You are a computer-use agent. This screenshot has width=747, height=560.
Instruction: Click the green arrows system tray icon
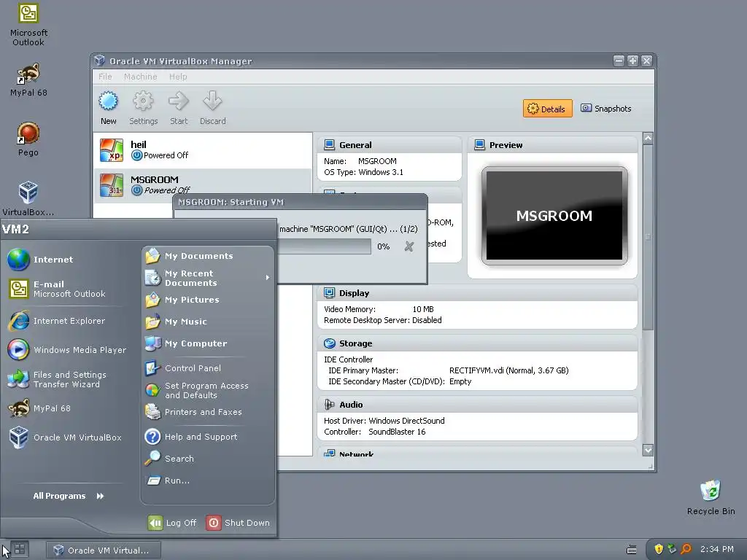[672, 549]
